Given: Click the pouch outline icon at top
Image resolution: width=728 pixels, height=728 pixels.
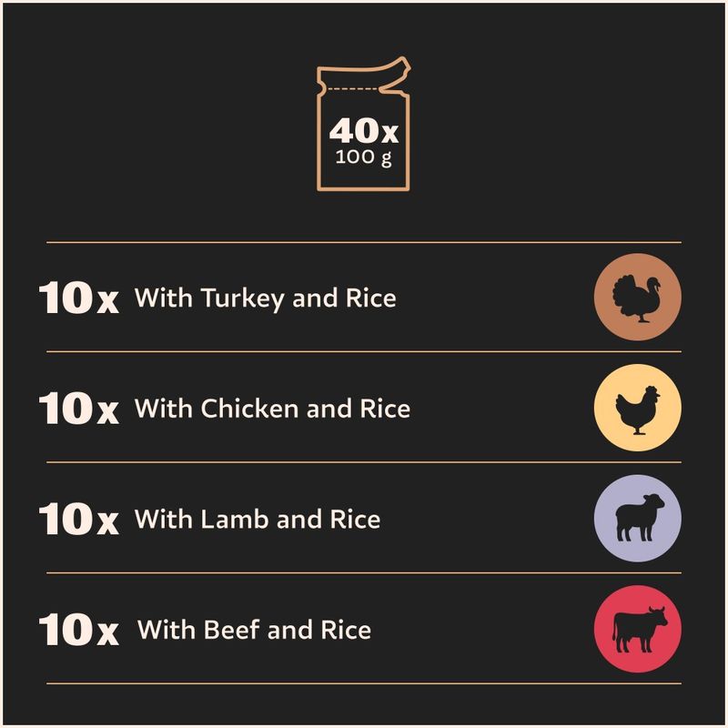Looking at the screenshot, I should [363, 124].
